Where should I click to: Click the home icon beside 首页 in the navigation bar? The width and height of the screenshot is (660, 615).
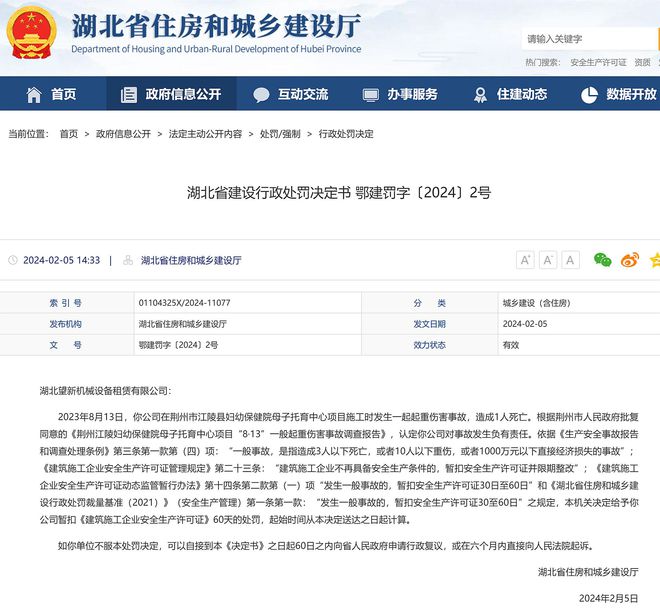34,95
